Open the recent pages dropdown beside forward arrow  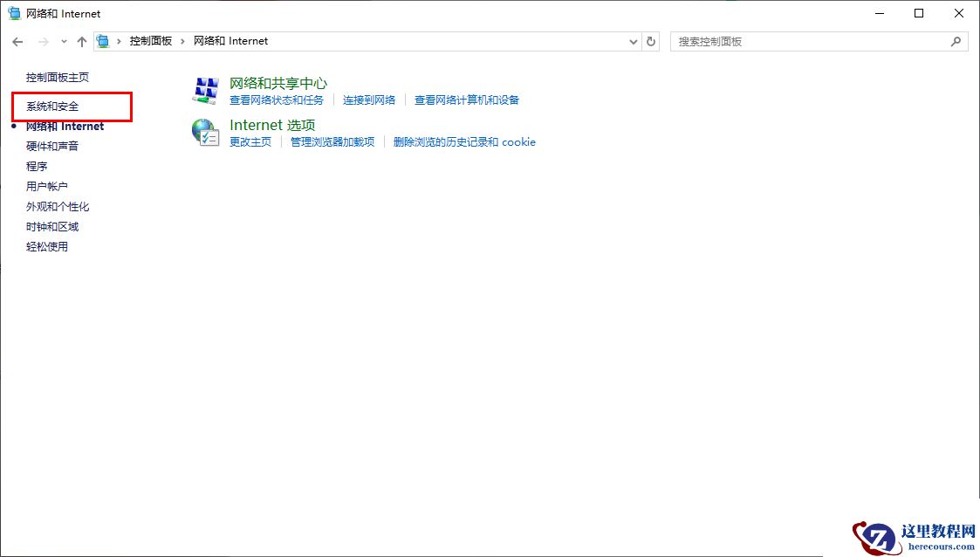tap(62, 41)
